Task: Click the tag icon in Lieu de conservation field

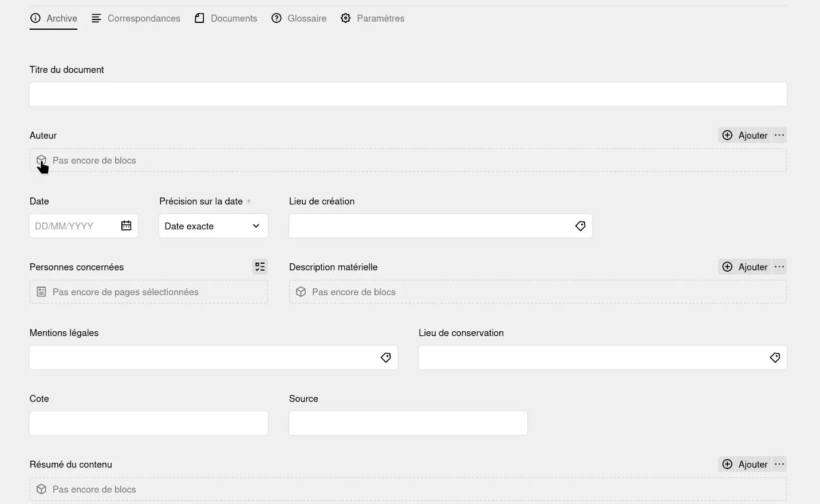Action: pyautogui.click(x=775, y=357)
